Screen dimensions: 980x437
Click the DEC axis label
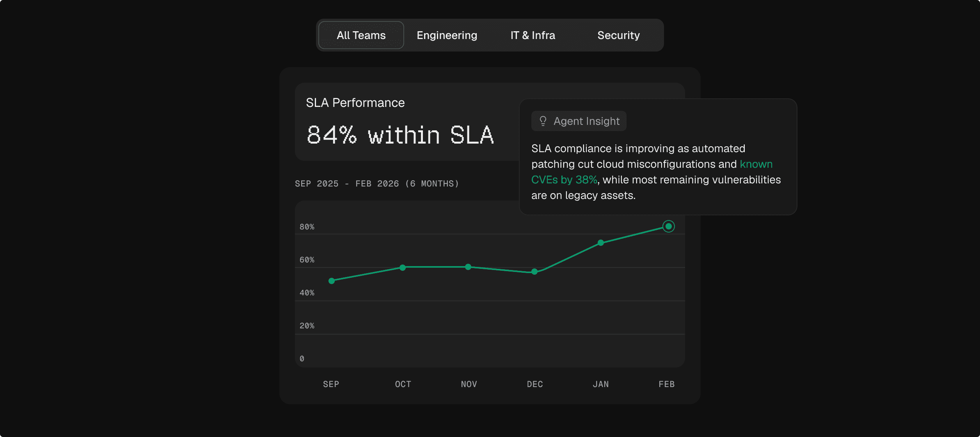[534, 384]
